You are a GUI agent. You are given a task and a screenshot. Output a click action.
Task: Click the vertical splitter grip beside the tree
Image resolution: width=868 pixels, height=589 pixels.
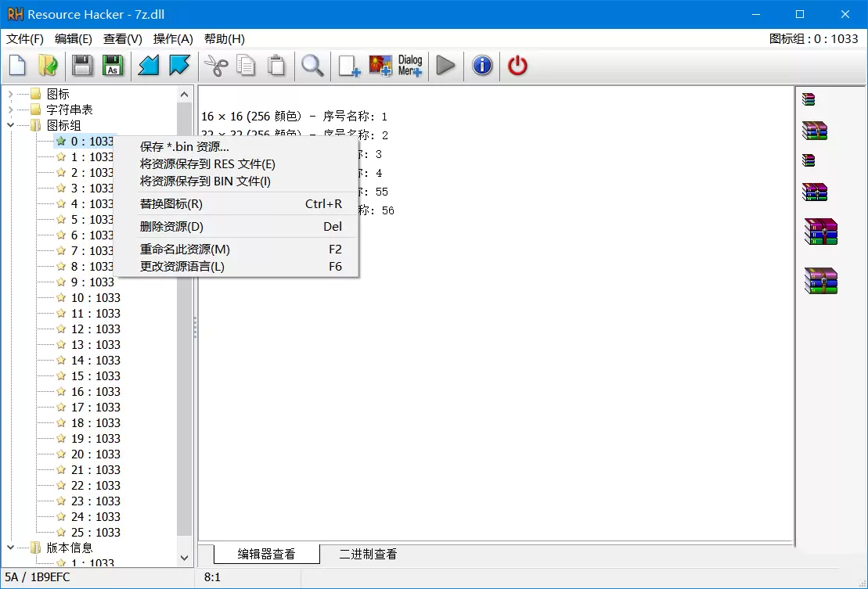(x=196, y=328)
